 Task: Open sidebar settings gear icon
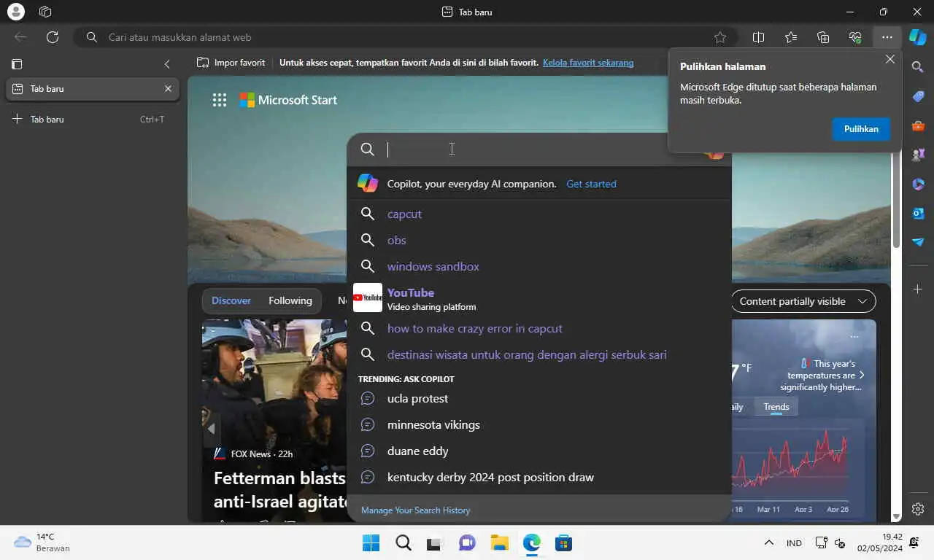tap(918, 509)
